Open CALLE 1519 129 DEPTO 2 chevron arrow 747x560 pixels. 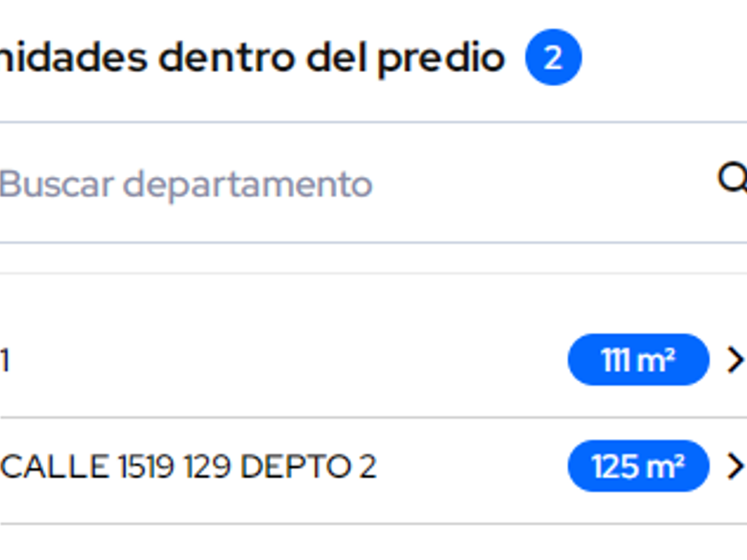[x=735, y=466]
